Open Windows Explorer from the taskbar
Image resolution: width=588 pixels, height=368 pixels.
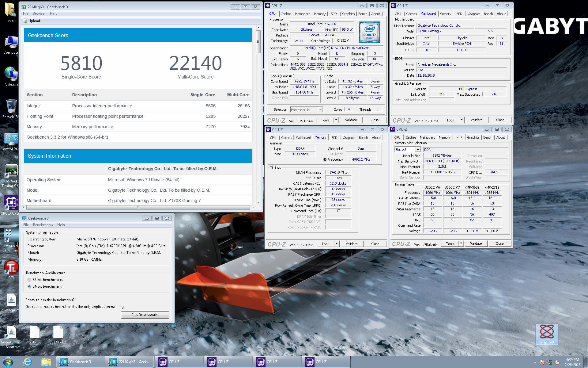point(46,362)
